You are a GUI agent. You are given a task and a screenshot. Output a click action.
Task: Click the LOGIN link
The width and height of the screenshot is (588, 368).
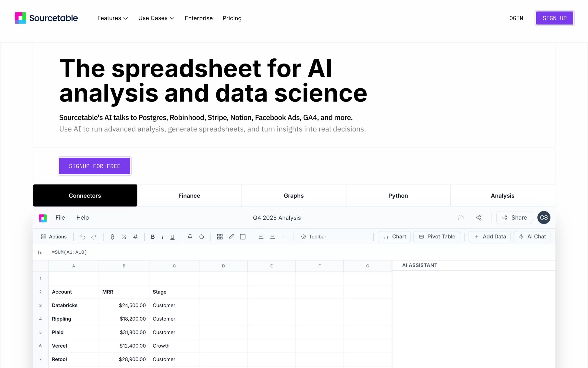[x=514, y=18]
